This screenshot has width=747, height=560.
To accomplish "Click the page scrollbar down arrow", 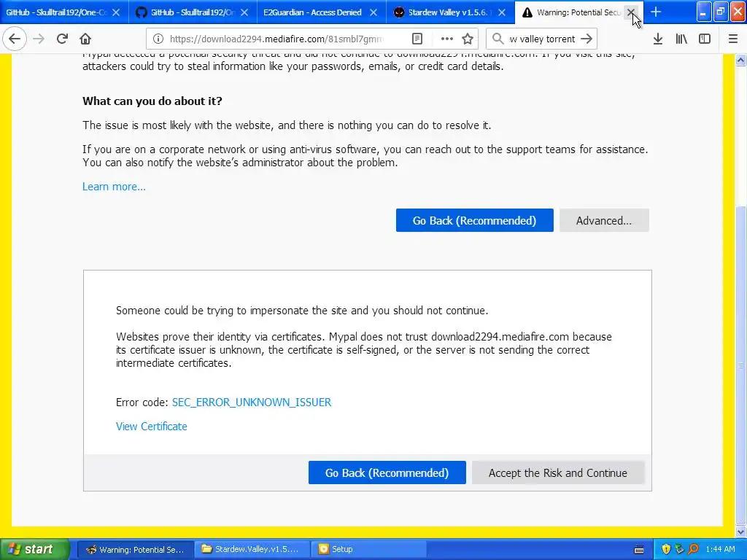I will [740, 532].
